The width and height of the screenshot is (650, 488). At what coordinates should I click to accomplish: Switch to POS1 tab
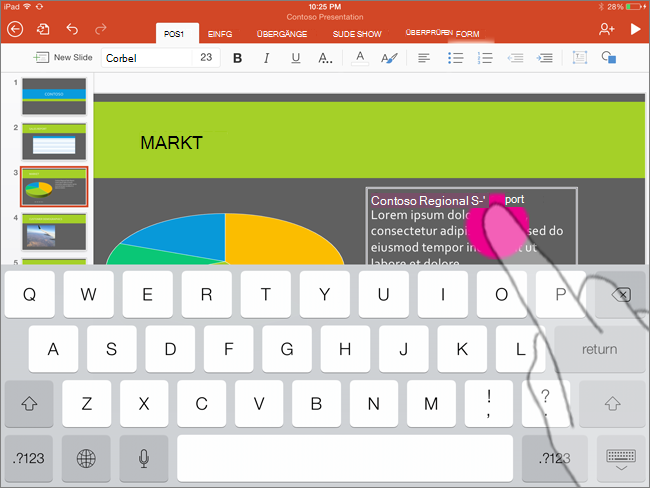[177, 34]
